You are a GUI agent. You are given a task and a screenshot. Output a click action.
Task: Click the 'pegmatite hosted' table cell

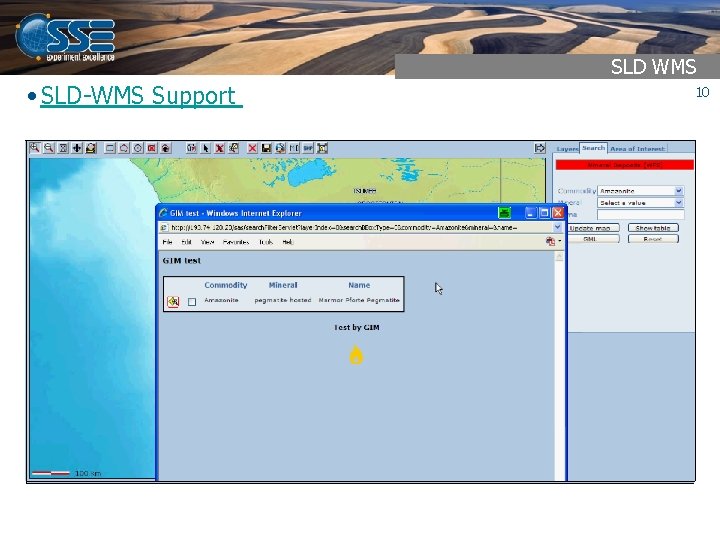click(x=283, y=300)
